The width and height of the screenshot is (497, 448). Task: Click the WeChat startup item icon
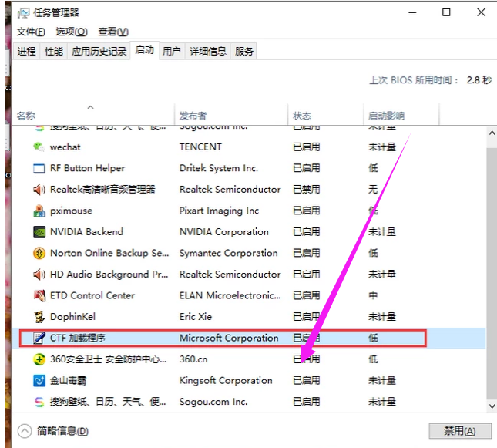(x=39, y=147)
